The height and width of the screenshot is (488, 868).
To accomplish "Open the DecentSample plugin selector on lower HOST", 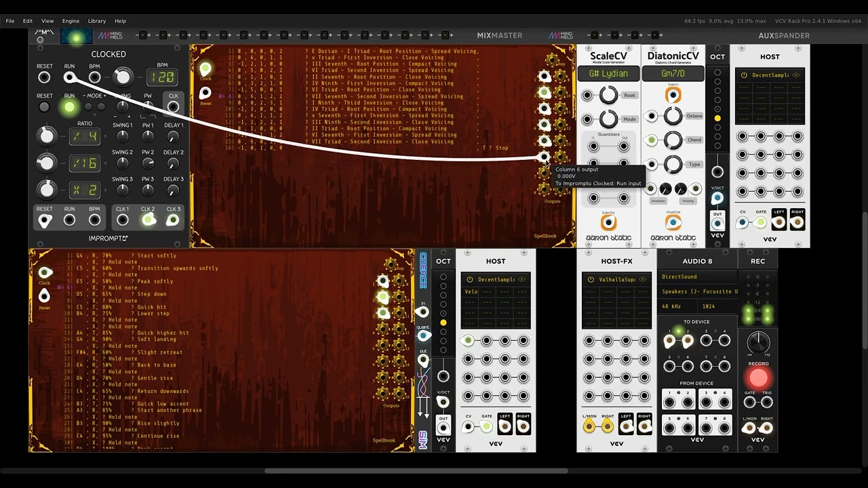I will point(496,279).
